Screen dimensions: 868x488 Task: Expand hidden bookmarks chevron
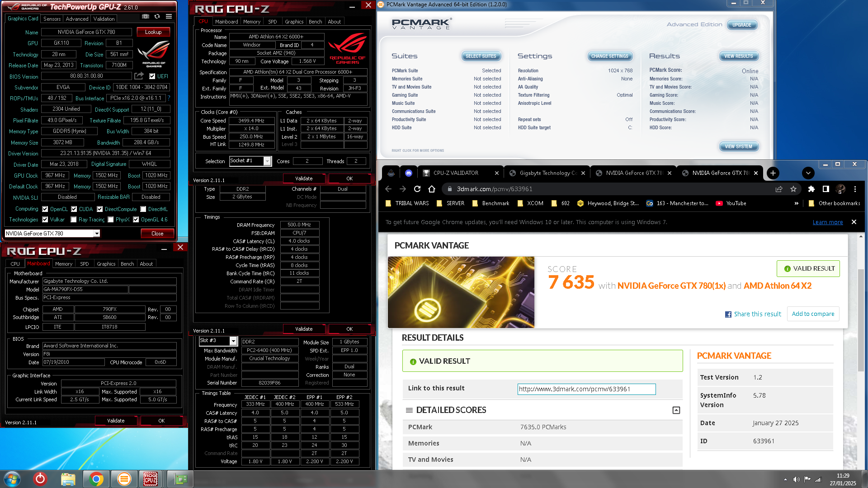pos(797,203)
